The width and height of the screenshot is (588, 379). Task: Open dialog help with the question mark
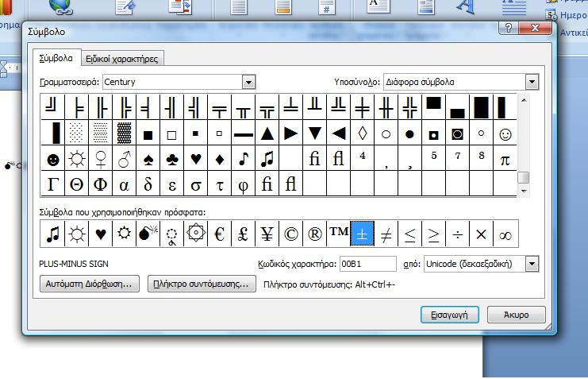[509, 28]
